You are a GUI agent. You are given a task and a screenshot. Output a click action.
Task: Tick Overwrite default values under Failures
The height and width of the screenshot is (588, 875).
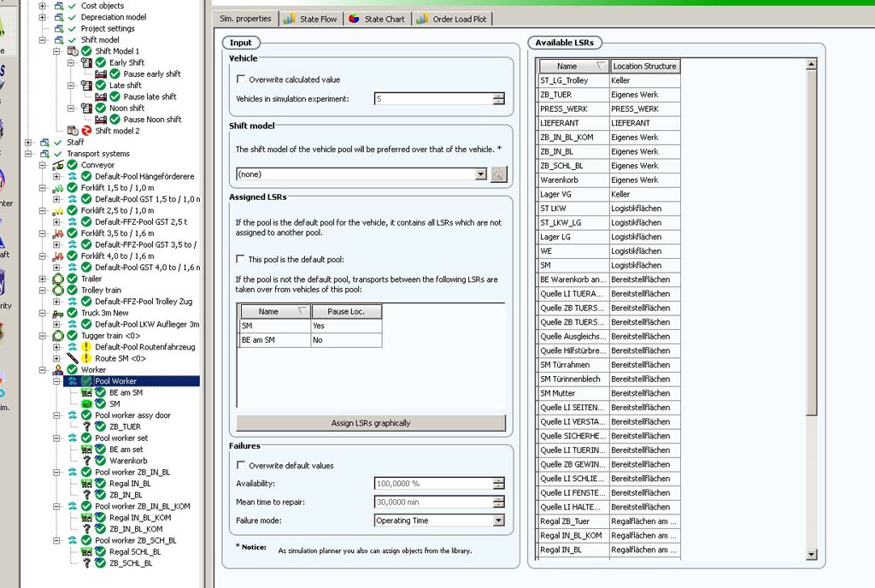(241, 465)
